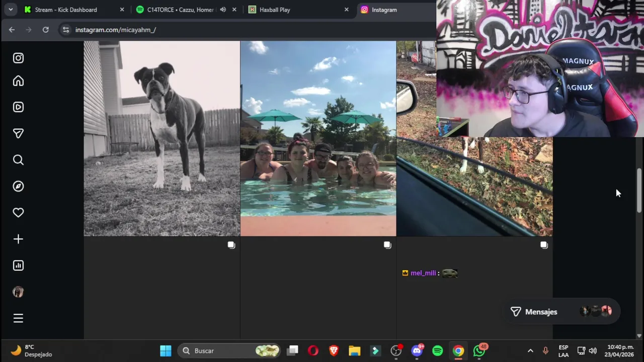Viewport: 644px width, 362px height.
Task: Open OBS Studio from the taskbar
Action: 396,350
